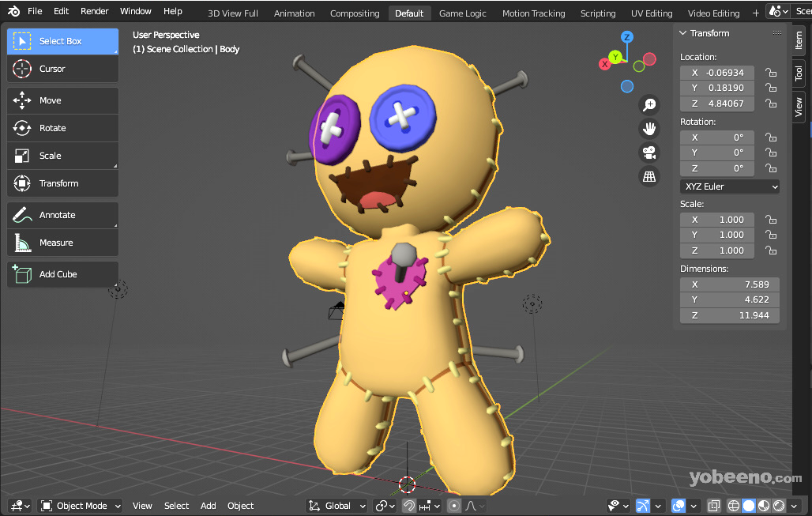Toggle X-ray display
812x516 pixels.
click(x=713, y=506)
